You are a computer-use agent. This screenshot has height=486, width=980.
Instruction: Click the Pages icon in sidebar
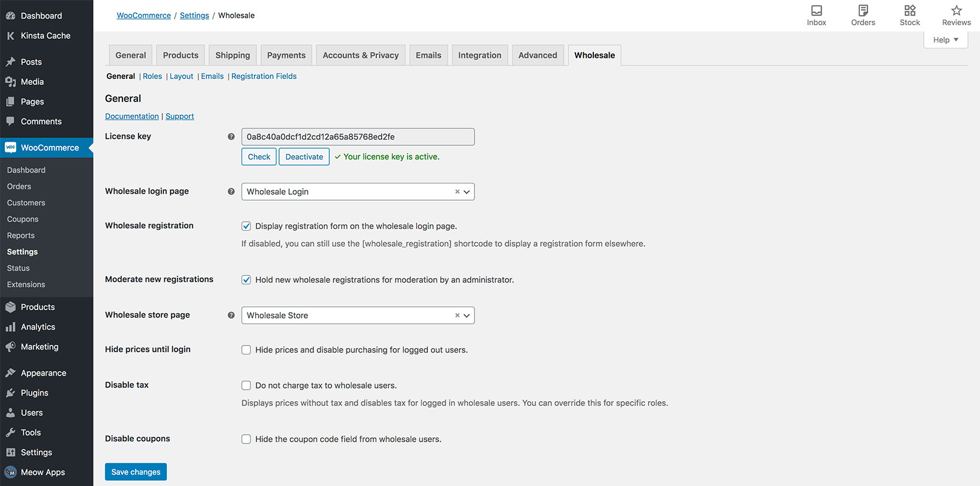pyautogui.click(x=11, y=102)
